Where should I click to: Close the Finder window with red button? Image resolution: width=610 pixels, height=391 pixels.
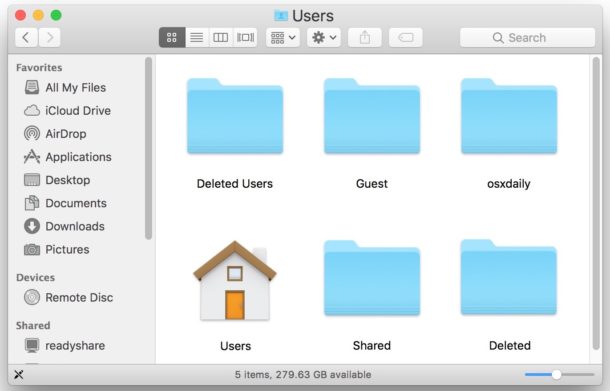pos(20,16)
